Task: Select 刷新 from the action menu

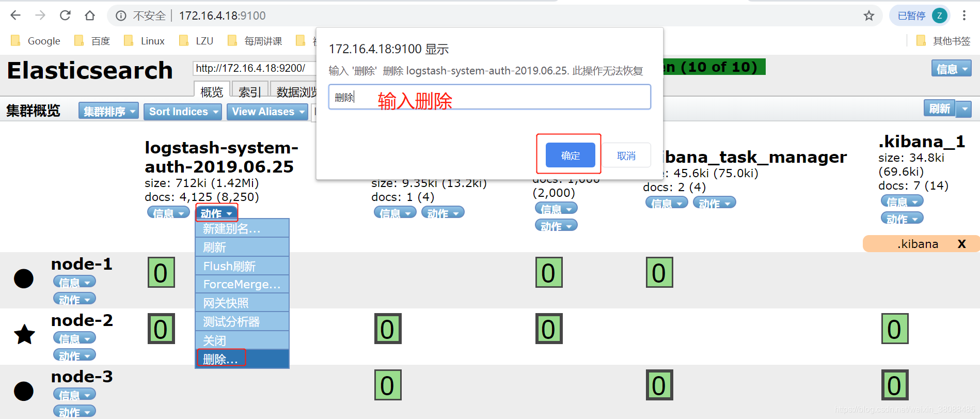Action: tap(242, 247)
